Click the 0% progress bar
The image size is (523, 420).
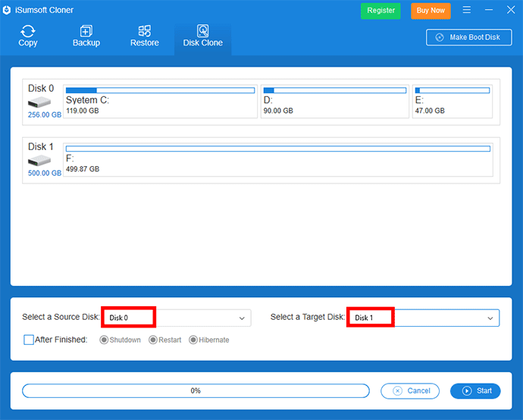point(196,391)
